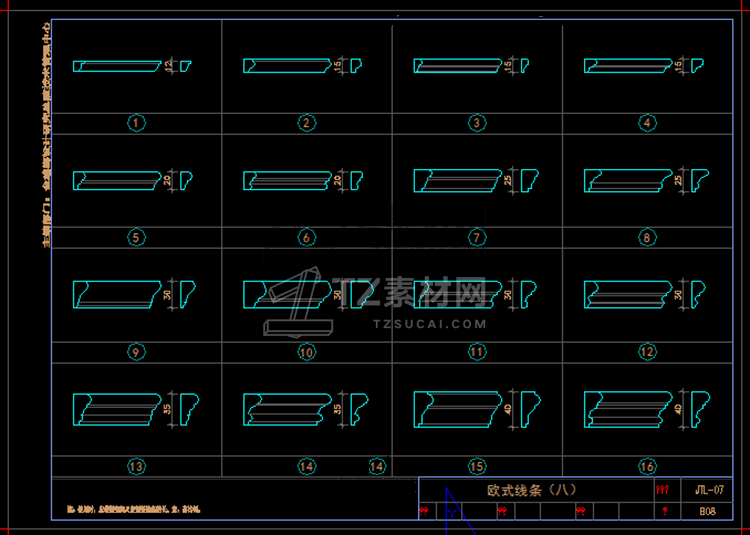The width and height of the screenshot is (750, 535).
Task: Pick dimension text 20 in cell 5
Action: pos(167,180)
